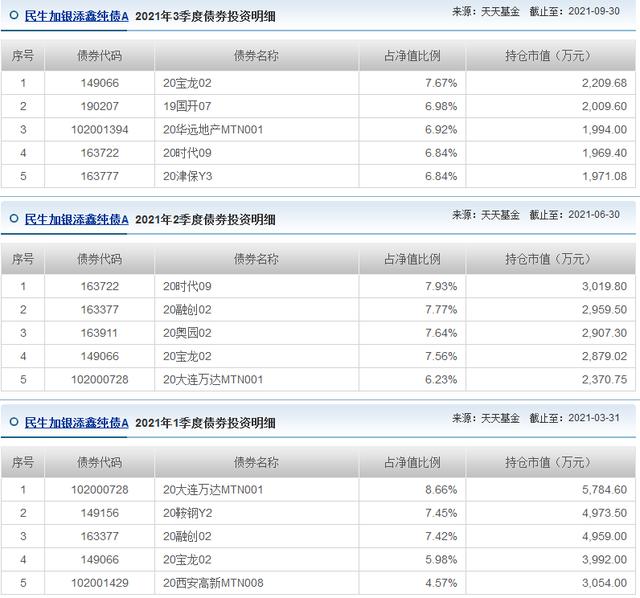Open 民生加银添鑫纯债A link in 1季度 section
The height and width of the screenshot is (598, 640).
pyautogui.click(x=76, y=423)
